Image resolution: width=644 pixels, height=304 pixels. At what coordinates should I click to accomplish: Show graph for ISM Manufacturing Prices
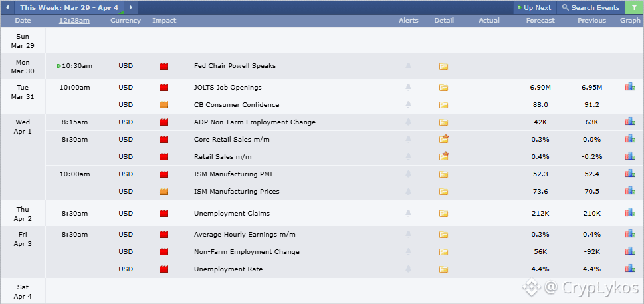(631, 190)
